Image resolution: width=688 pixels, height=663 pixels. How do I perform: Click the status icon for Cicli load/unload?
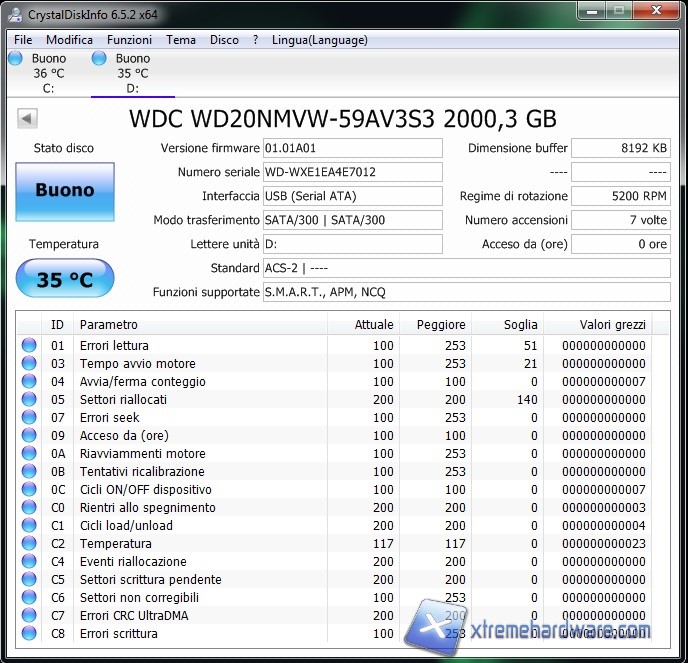[x=29, y=526]
